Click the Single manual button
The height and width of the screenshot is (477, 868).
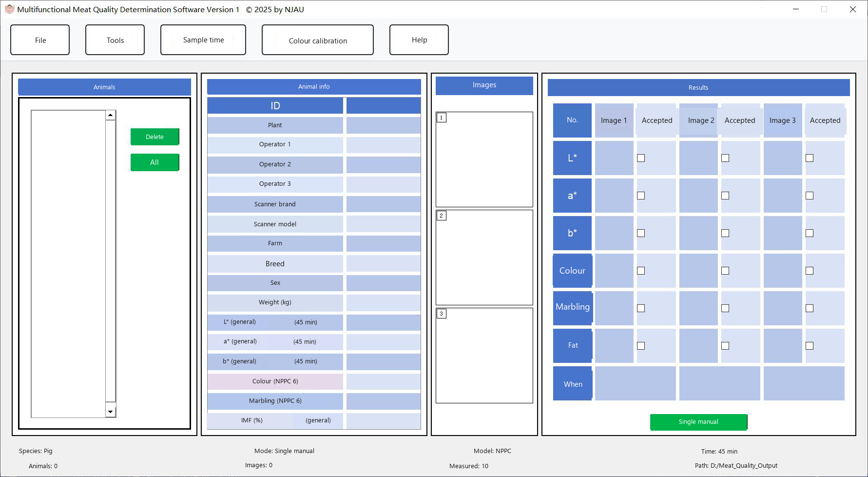click(698, 422)
